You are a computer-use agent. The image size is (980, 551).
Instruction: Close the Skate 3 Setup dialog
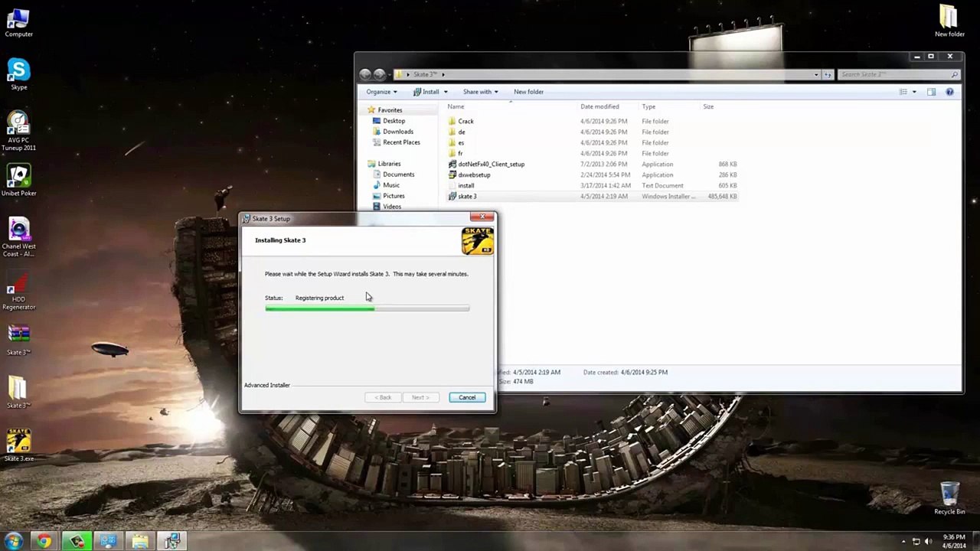tap(482, 218)
